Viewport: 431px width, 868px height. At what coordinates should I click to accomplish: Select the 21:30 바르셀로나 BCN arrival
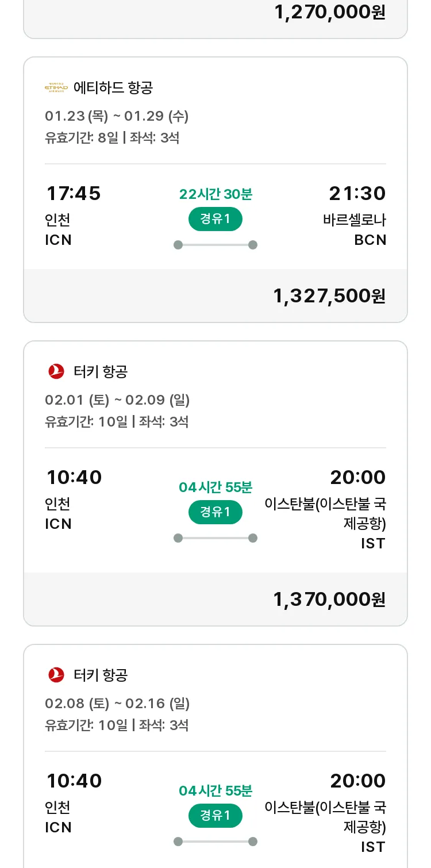355,216
